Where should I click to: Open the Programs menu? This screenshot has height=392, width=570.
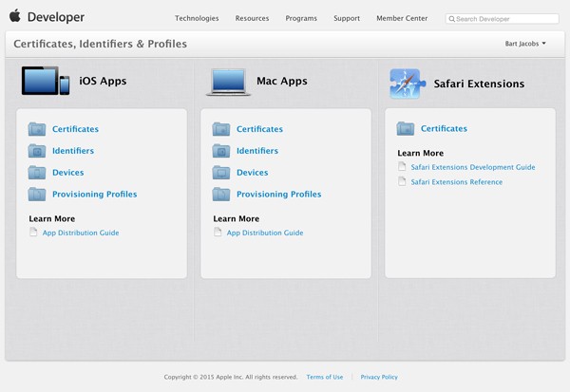[301, 18]
